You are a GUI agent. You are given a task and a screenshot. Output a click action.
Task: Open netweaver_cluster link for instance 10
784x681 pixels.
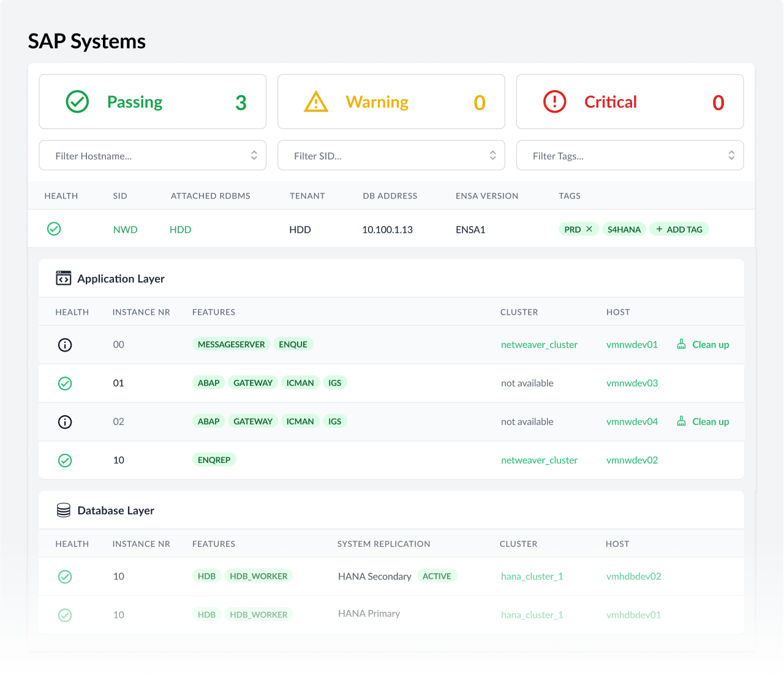coord(539,461)
